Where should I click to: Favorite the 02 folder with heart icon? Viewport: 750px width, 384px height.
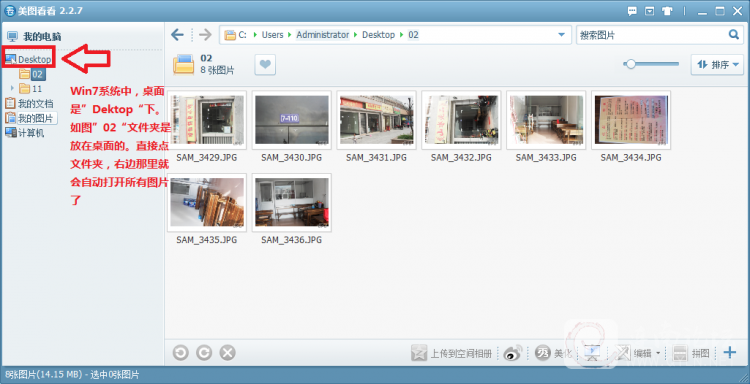265,65
